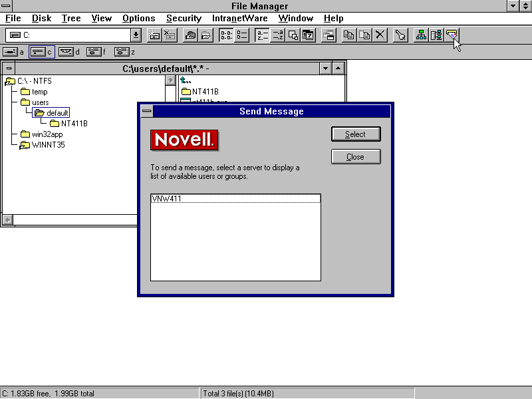Select server VNW411 in the list

pyautogui.click(x=235, y=198)
